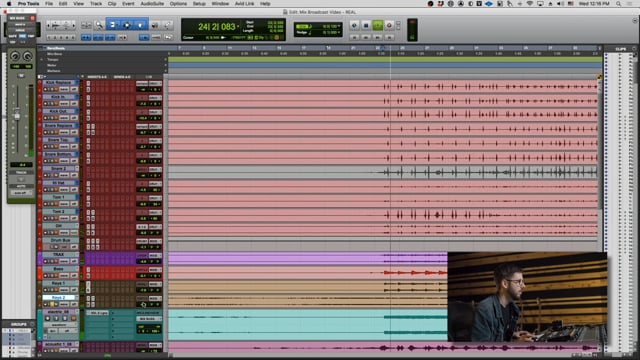Toggle record enable on Bass track
This screenshot has height=360, width=640.
pyautogui.click(x=45, y=276)
